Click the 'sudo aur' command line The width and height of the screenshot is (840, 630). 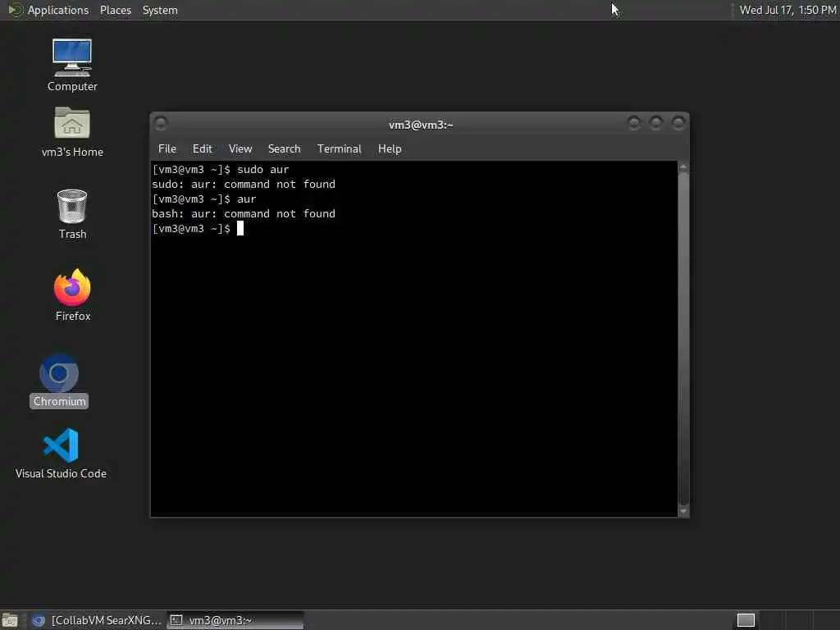point(220,170)
